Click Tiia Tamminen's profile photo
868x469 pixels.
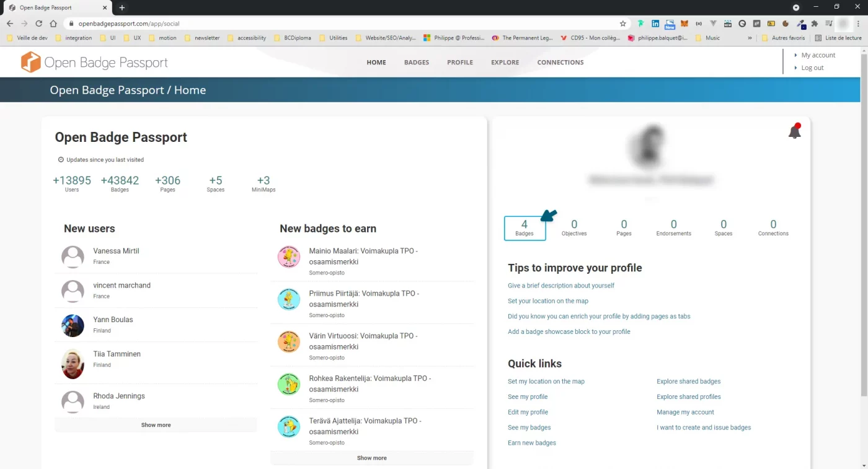(73, 364)
